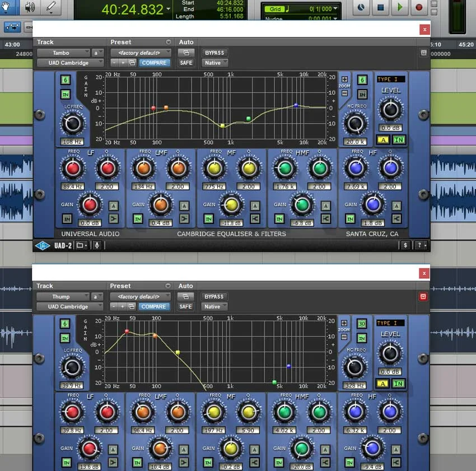Click the blue HF node on Tambo EQ graph
Viewport: 476px width, 471px height.
[x=296, y=105]
